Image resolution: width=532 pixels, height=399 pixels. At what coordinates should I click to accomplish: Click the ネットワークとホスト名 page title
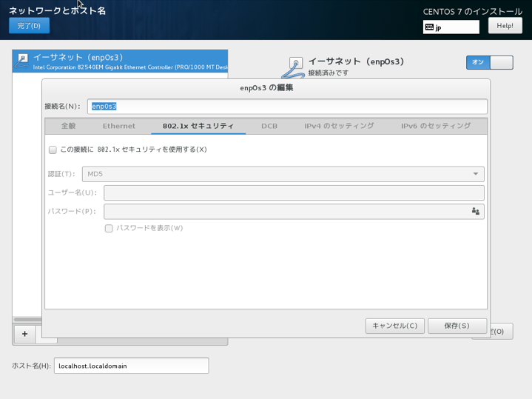(57, 11)
